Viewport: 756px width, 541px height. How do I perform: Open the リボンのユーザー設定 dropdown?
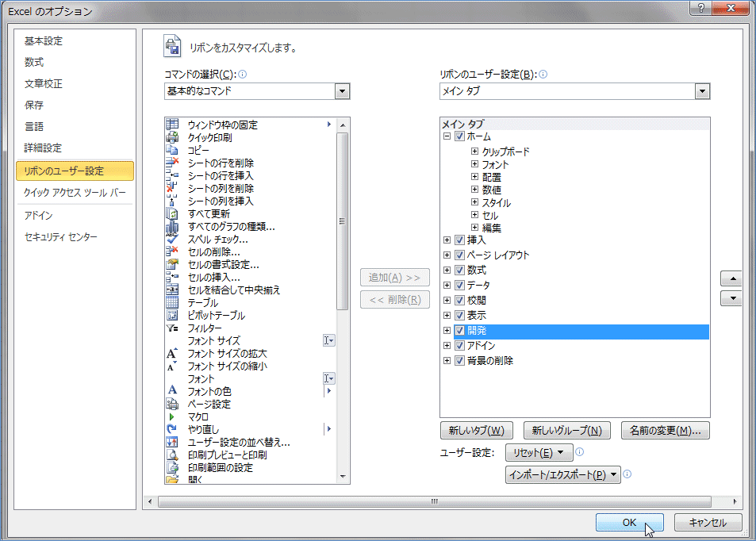click(x=703, y=91)
